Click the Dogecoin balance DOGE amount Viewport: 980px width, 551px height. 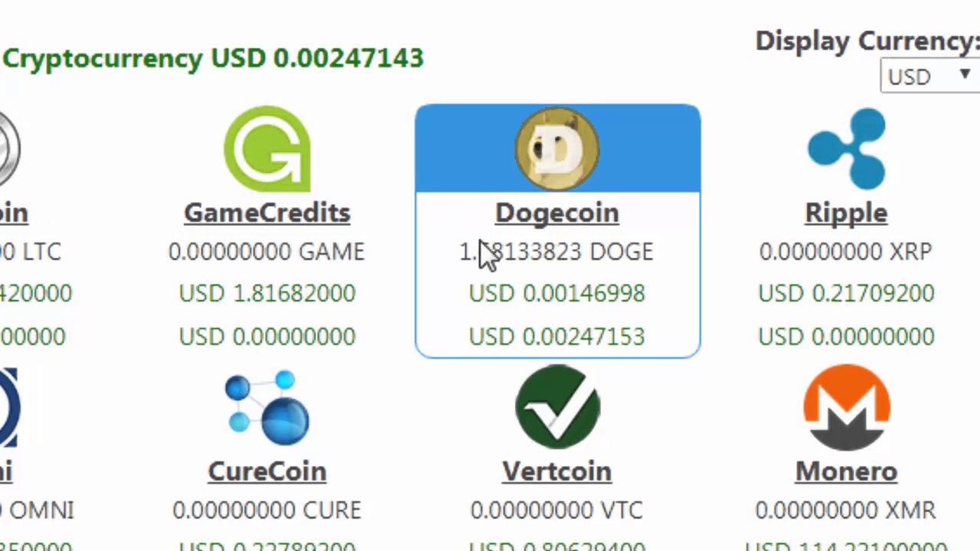(x=557, y=252)
